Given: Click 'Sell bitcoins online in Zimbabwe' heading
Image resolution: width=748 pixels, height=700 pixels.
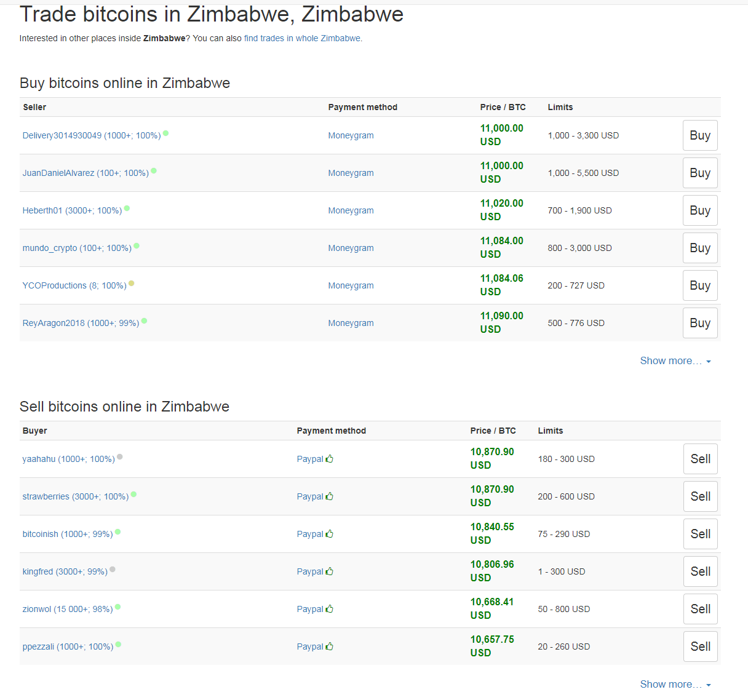Looking at the screenshot, I should pyautogui.click(x=124, y=407).
